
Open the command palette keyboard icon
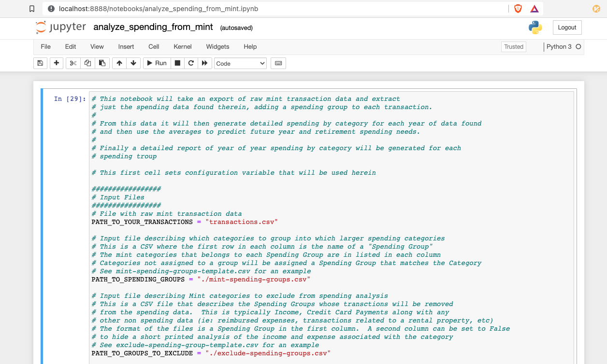pos(278,63)
